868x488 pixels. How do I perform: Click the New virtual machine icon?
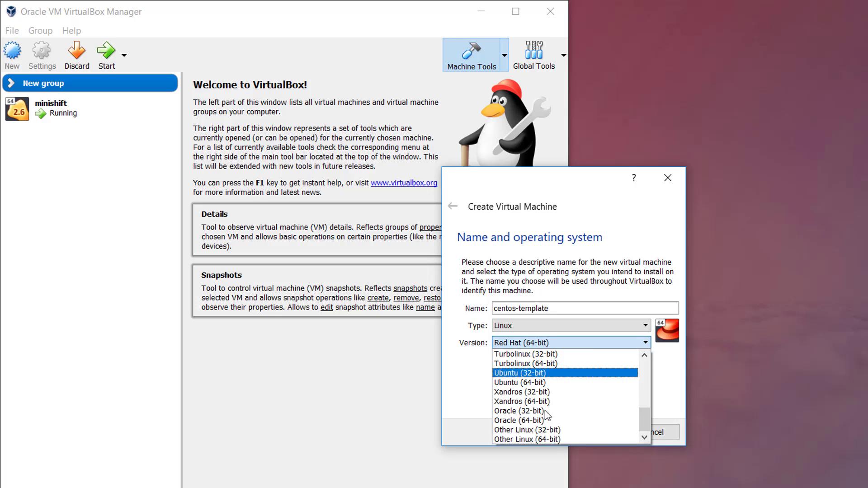coord(12,51)
